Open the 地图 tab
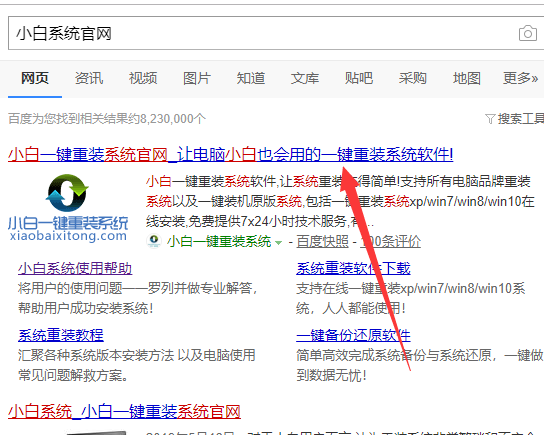This screenshot has height=435, width=544. 467,78
